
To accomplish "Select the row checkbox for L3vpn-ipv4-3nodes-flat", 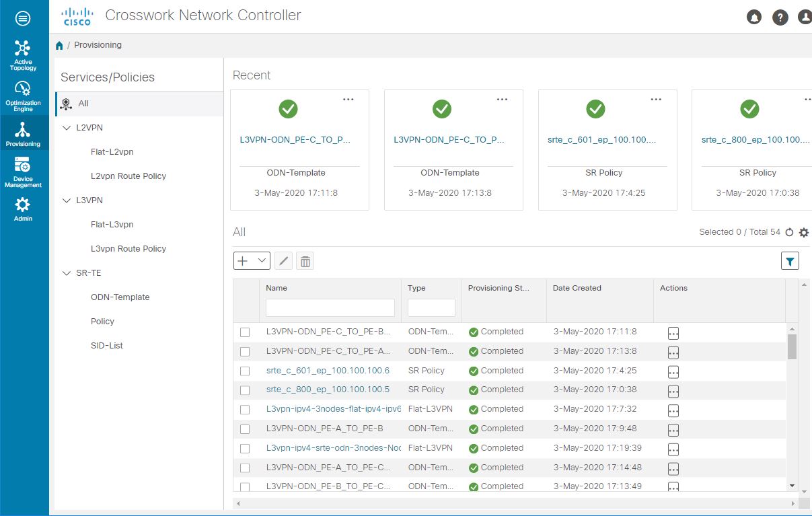I will [x=245, y=409].
